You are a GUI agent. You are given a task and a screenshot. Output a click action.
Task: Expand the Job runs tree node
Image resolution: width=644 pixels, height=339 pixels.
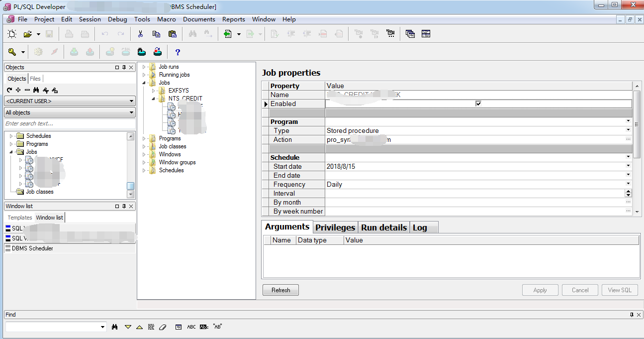(x=145, y=67)
